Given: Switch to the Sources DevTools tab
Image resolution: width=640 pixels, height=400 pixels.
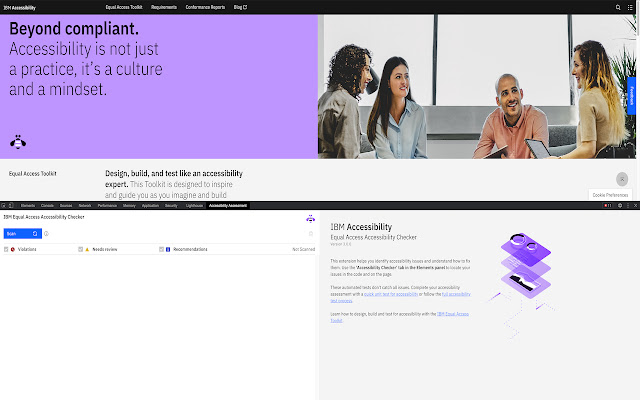Looking at the screenshot, I should pyautogui.click(x=66, y=205).
